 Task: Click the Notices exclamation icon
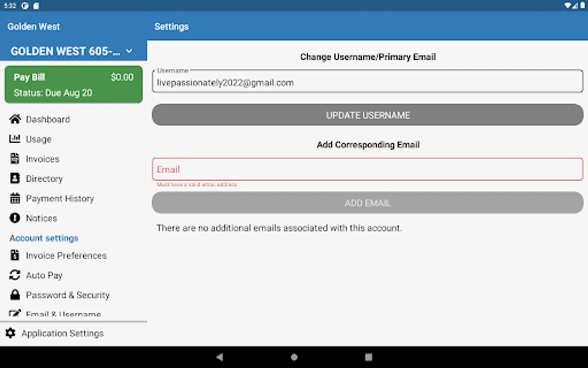pos(15,218)
